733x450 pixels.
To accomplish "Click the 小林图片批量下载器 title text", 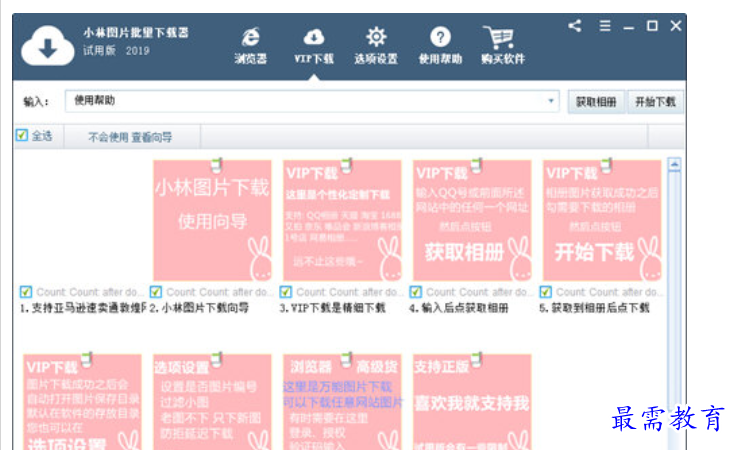I will tap(136, 33).
